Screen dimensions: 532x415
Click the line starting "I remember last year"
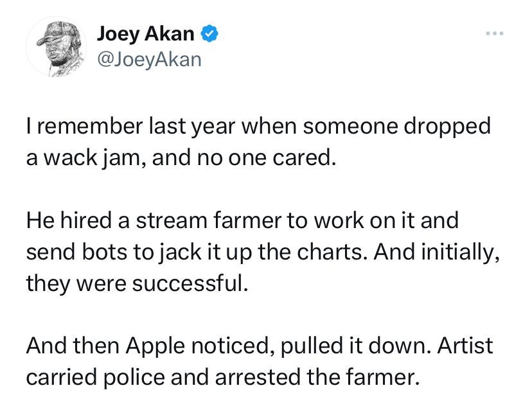(x=258, y=125)
